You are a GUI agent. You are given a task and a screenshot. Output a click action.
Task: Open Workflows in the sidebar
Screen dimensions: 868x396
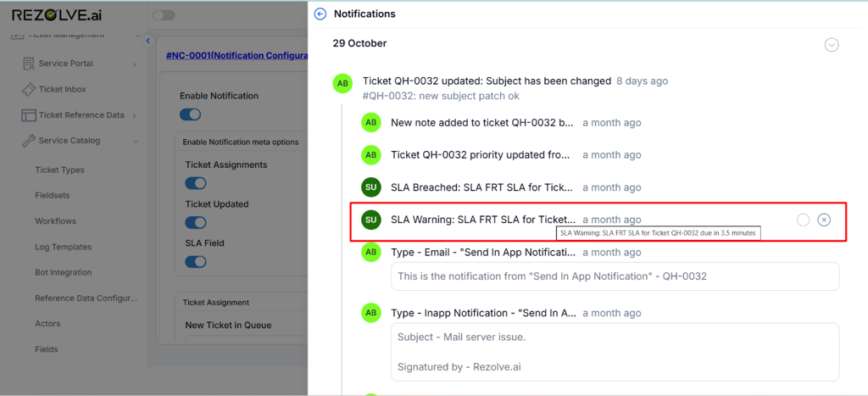(x=55, y=221)
